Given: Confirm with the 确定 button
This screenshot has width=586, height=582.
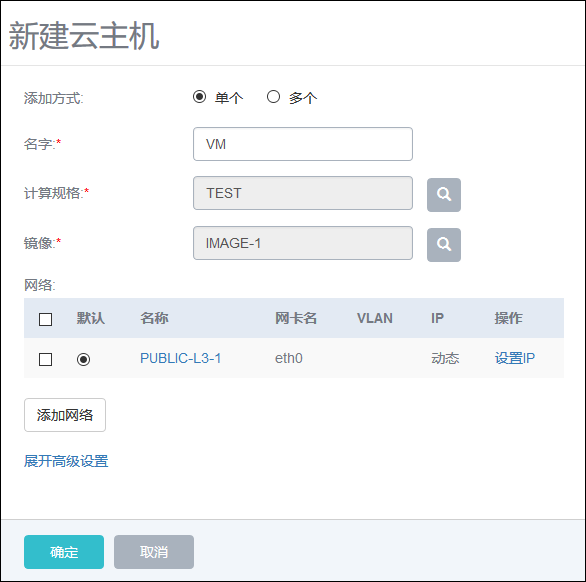Looking at the screenshot, I should [x=64, y=552].
